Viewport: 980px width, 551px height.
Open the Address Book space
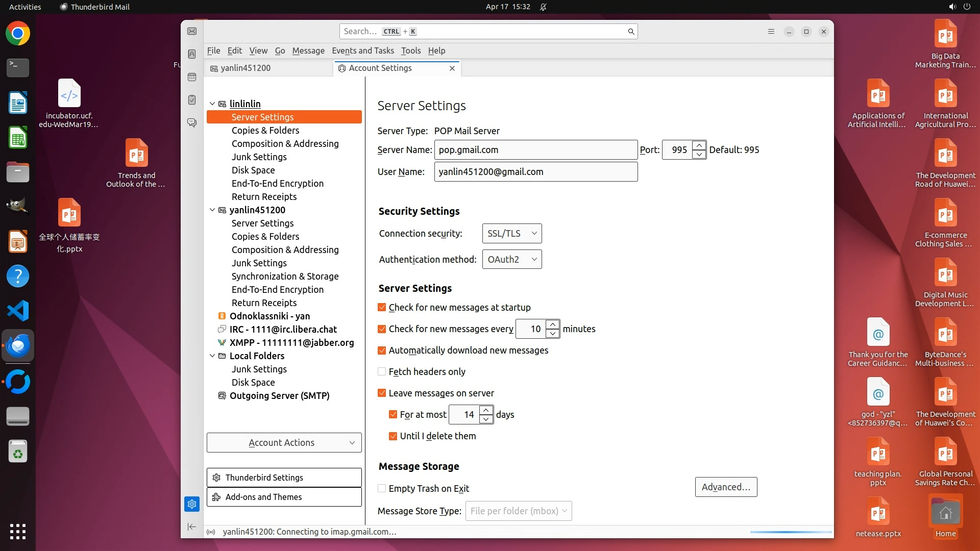coord(192,54)
